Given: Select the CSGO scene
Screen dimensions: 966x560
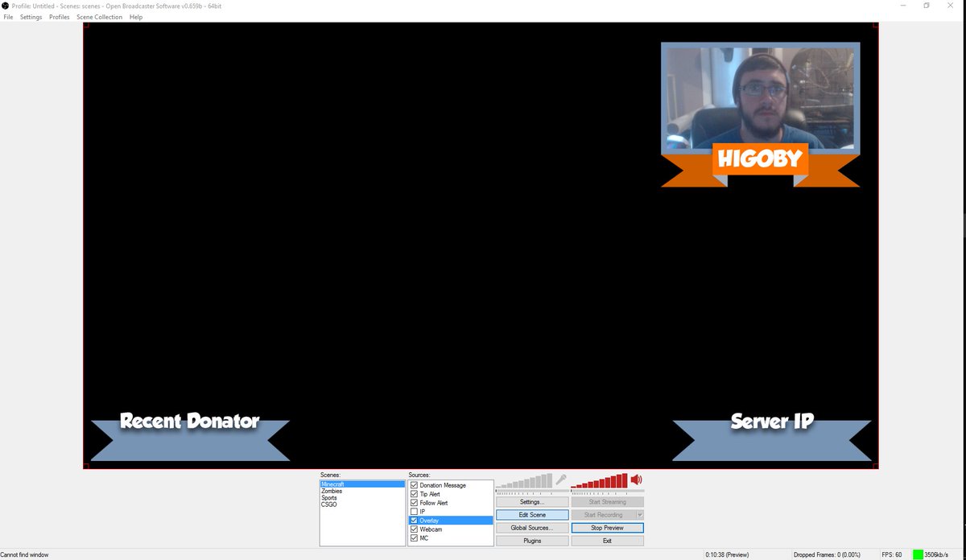Looking at the screenshot, I should pos(362,504).
